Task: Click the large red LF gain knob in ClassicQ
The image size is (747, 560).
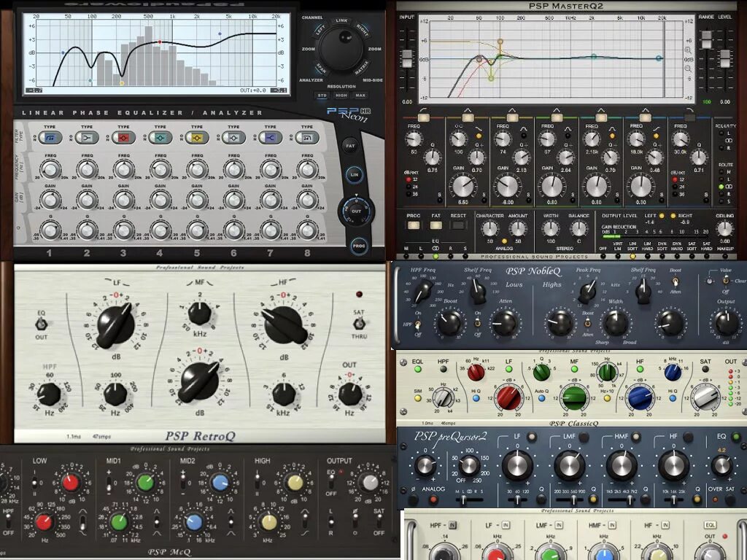Action: tap(508, 397)
